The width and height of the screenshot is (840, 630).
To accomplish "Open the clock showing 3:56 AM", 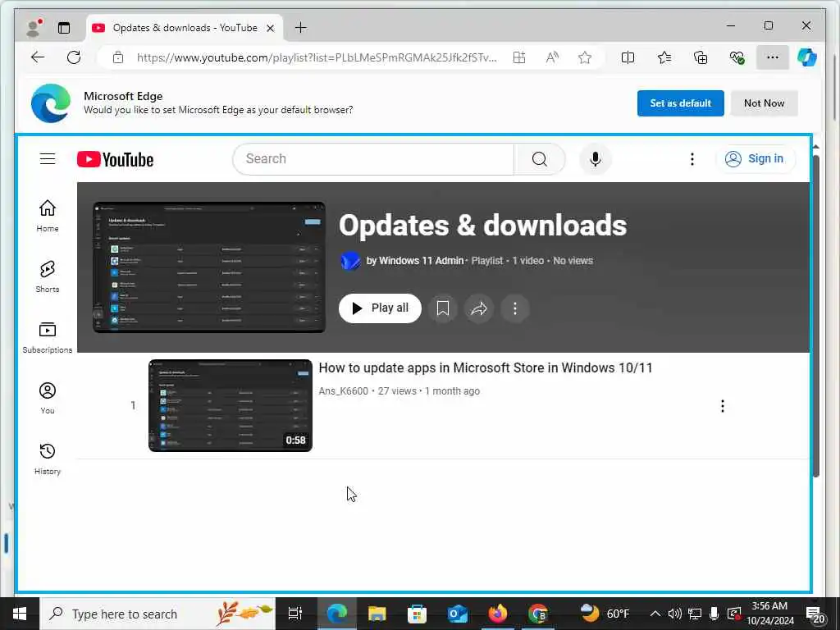I will point(769,614).
